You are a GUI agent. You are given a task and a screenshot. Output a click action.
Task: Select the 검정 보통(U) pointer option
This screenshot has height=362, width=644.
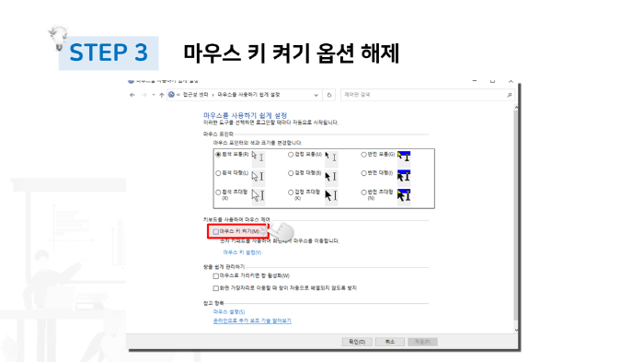(305, 154)
